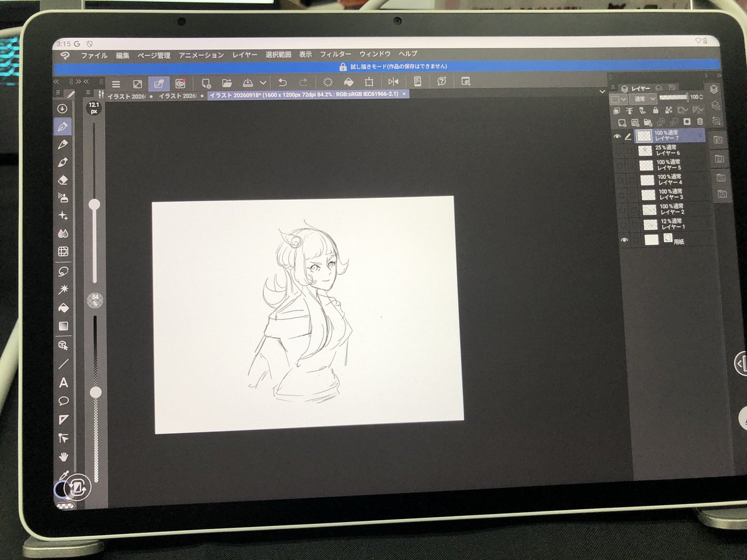Select the Figure line tool

[63, 364]
